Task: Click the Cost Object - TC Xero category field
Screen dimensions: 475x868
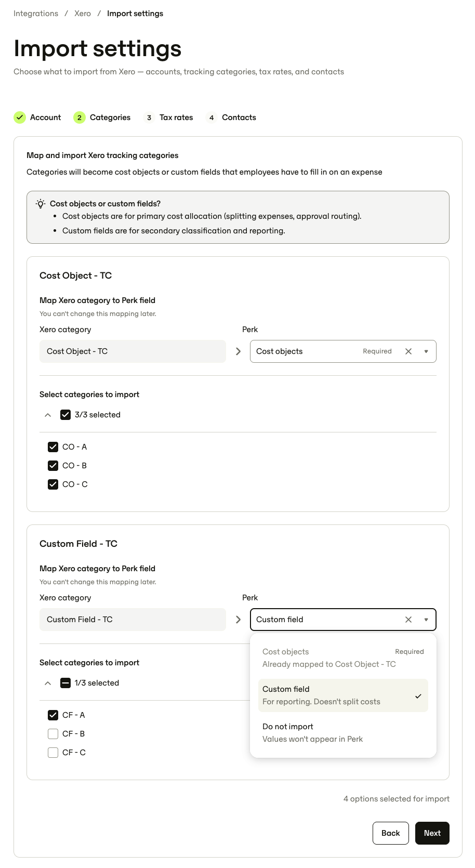Action: (x=133, y=351)
